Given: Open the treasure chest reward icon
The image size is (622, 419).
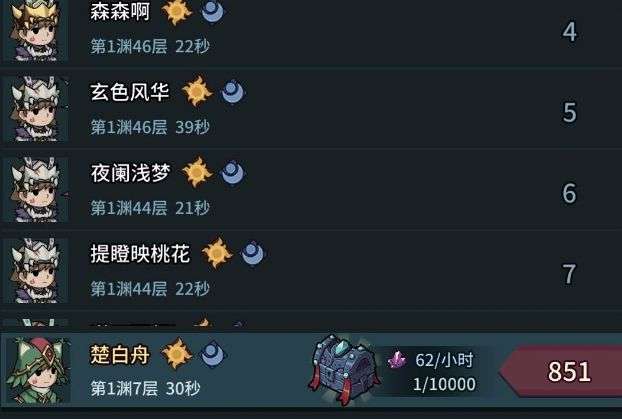Looking at the screenshot, I should (344, 369).
